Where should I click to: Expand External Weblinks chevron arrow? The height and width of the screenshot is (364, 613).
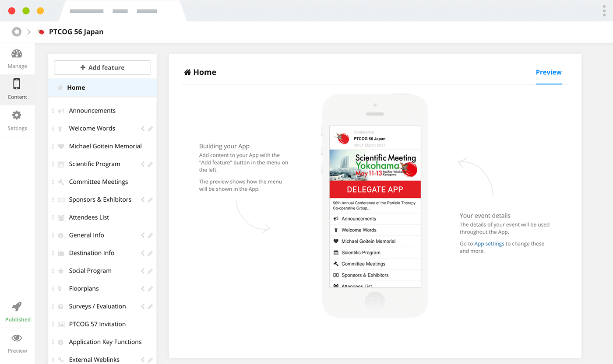142,360
